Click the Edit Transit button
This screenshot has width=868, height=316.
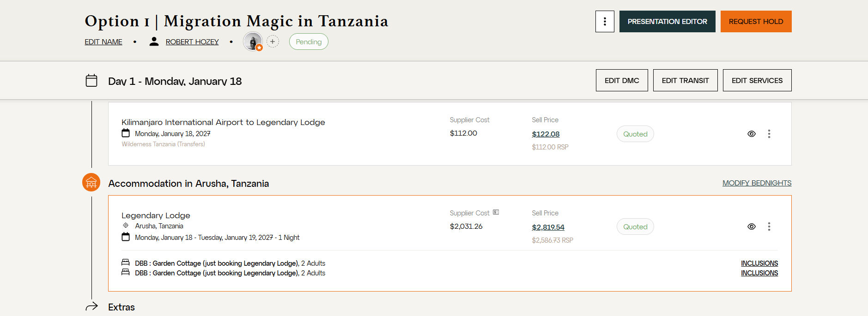685,80
